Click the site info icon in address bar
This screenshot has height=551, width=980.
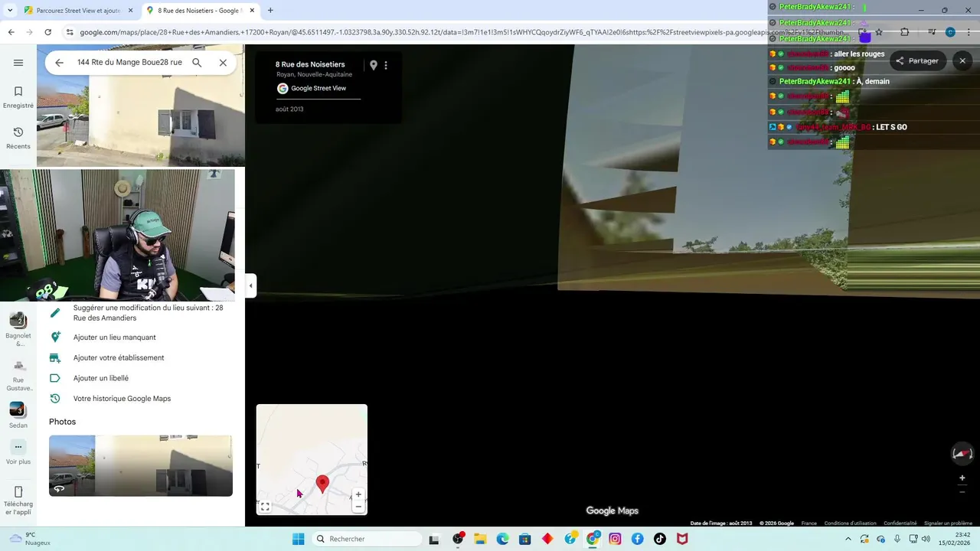(x=70, y=32)
